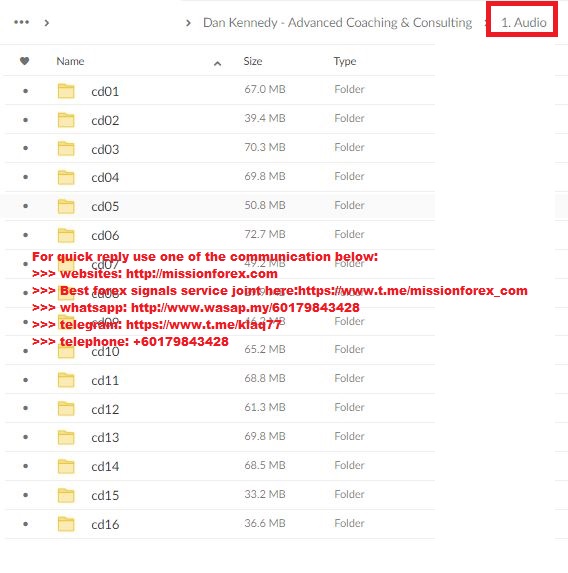568x573 pixels.
Task: Mark the cd13 row favorite dot
Action: pos(26,437)
